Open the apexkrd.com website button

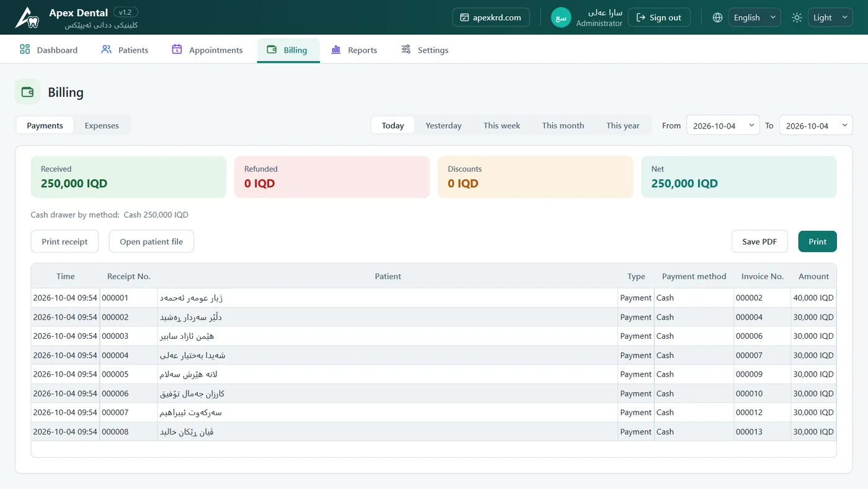(491, 17)
